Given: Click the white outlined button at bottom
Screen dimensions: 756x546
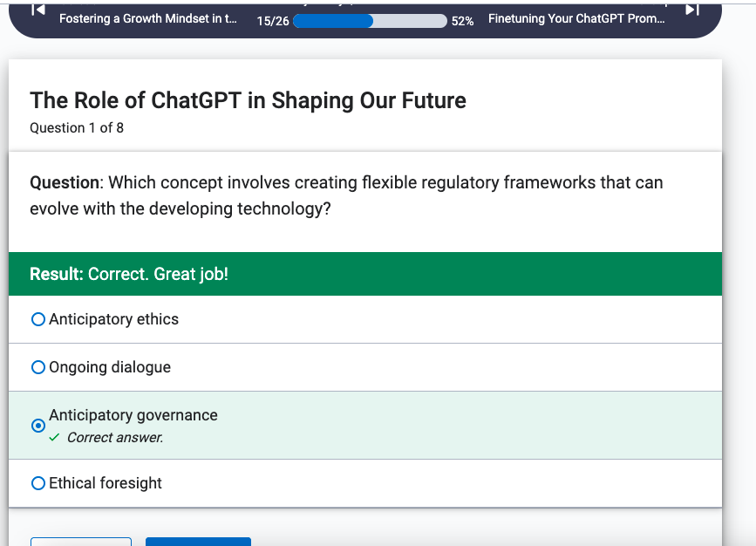Looking at the screenshot, I should click(81, 542).
